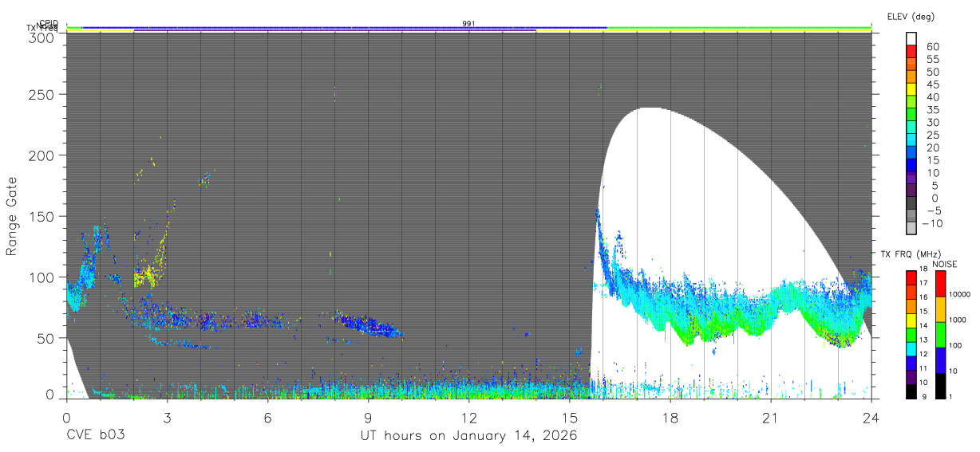Click the 15 label on elevation scale

point(932,160)
